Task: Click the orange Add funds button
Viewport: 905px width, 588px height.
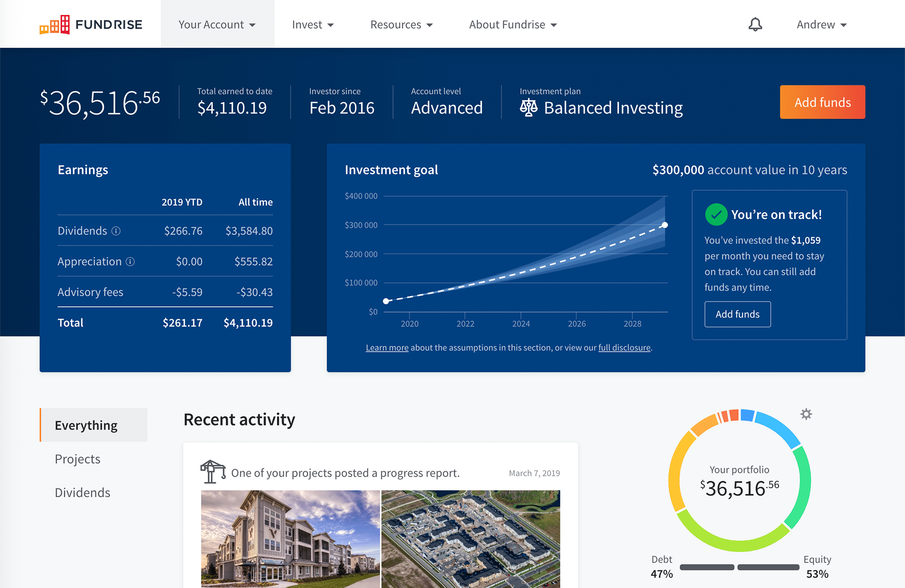Action: coord(823,102)
